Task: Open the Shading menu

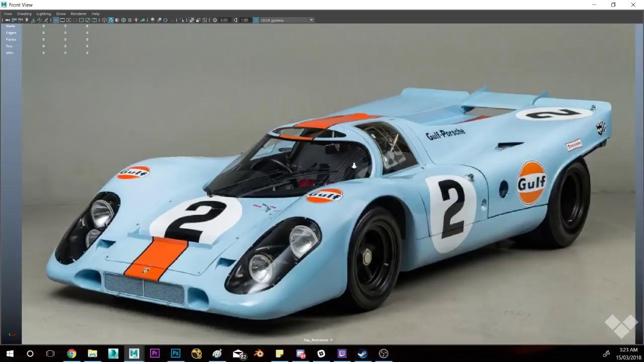Action: [24, 14]
